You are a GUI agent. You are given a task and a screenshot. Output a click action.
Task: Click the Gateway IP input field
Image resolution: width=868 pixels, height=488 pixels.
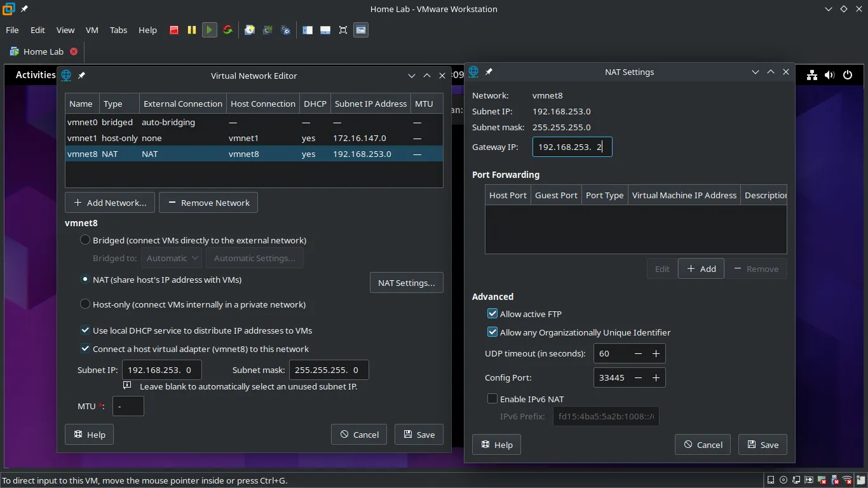click(572, 147)
